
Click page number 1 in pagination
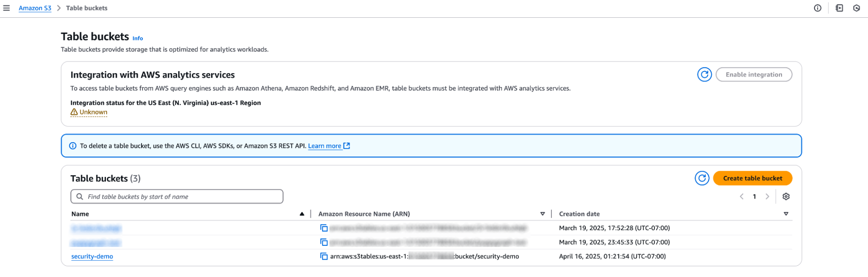click(x=754, y=196)
